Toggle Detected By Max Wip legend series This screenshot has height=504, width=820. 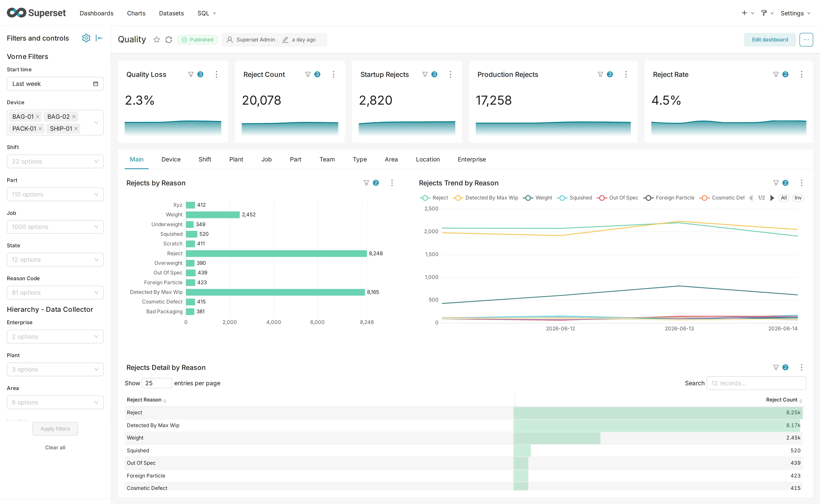(x=485, y=198)
